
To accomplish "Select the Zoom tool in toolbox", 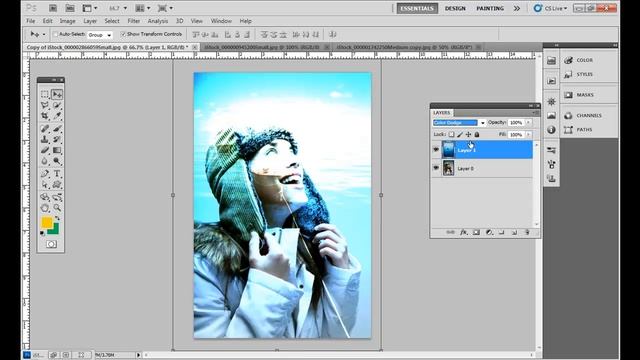I will click(x=57, y=208).
